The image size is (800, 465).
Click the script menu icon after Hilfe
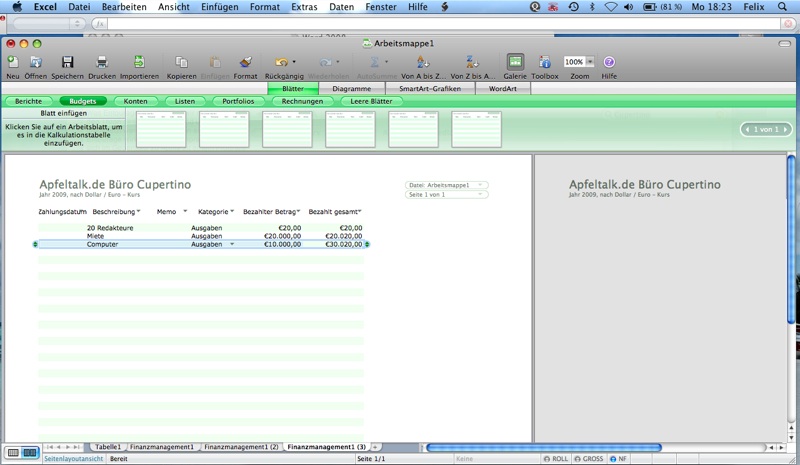pyautogui.click(x=445, y=7)
